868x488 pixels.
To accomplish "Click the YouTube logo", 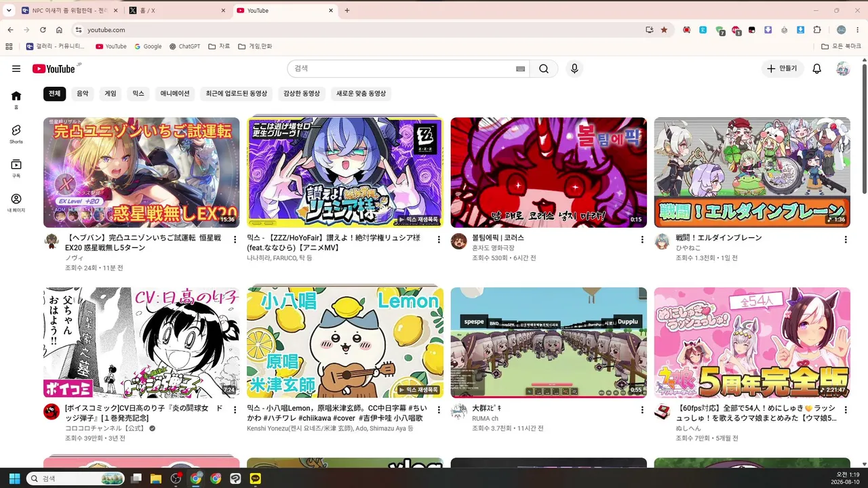I will tap(54, 68).
